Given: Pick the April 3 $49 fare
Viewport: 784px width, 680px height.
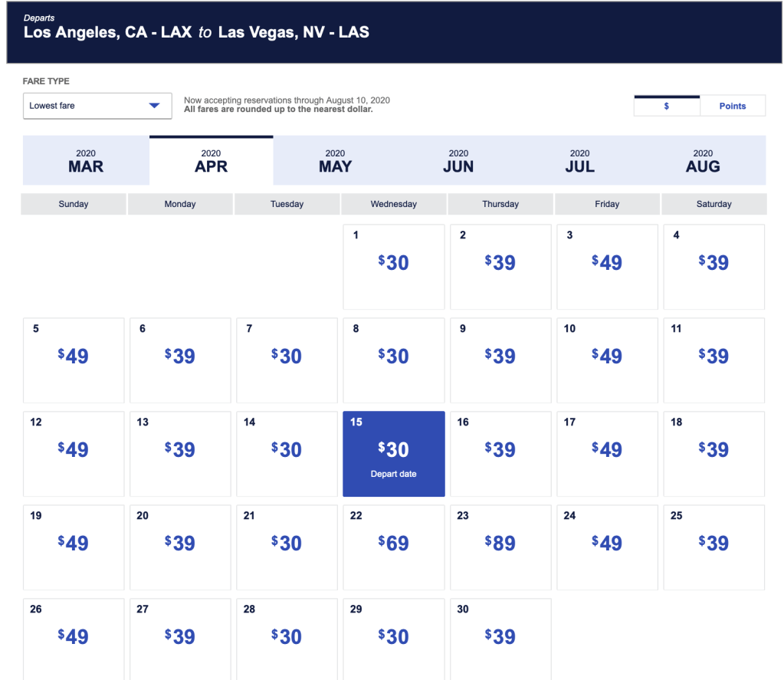Looking at the screenshot, I should coord(607,267).
